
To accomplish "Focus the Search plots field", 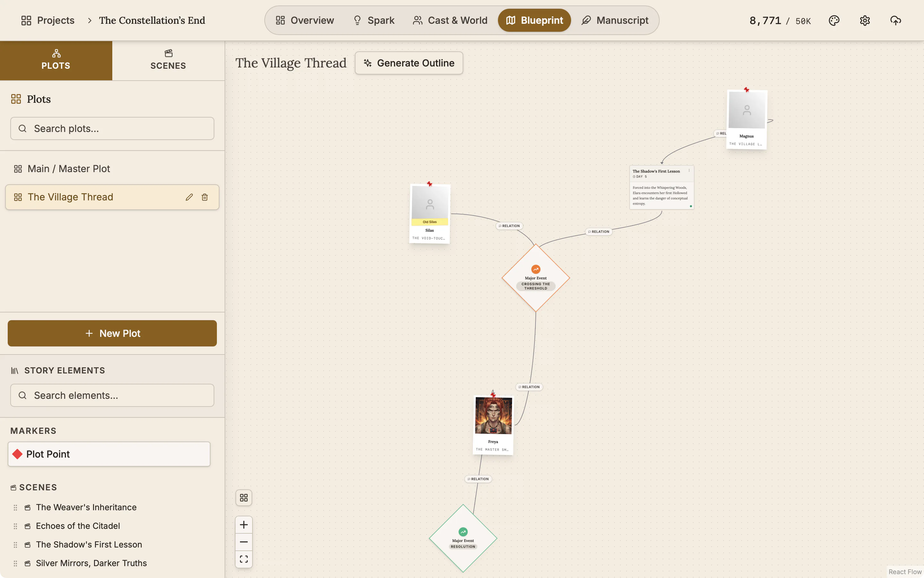I will click(x=112, y=128).
